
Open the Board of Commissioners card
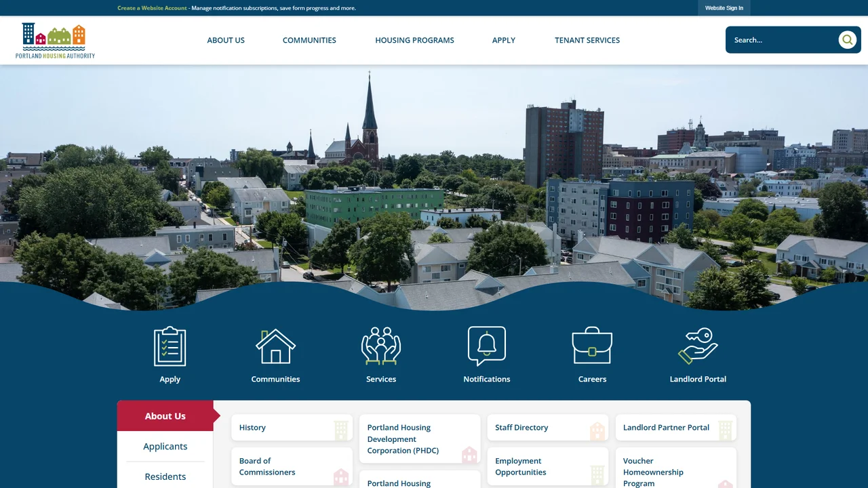pos(292,466)
